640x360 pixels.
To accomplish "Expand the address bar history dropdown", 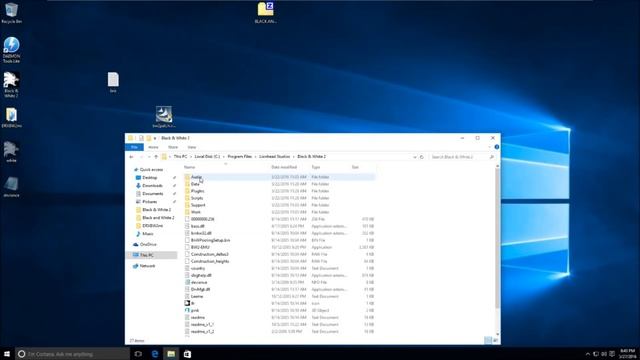I will (415, 157).
